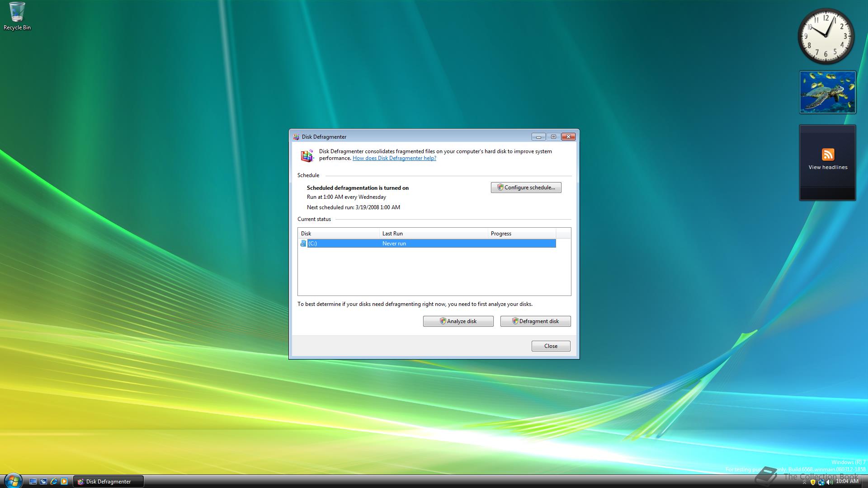The height and width of the screenshot is (488, 868).
Task: Click the Disk Defragmenter title bar icon
Action: coord(296,137)
